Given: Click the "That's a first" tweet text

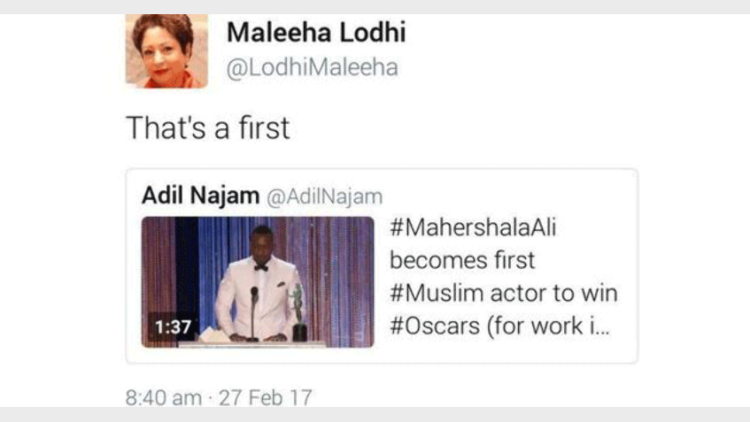Looking at the screenshot, I should 207,127.
